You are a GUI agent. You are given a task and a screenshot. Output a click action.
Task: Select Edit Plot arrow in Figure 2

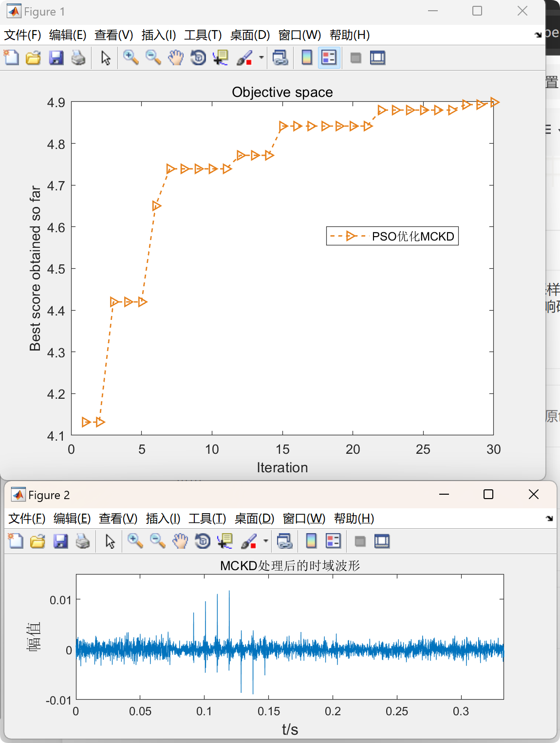pyautogui.click(x=110, y=541)
